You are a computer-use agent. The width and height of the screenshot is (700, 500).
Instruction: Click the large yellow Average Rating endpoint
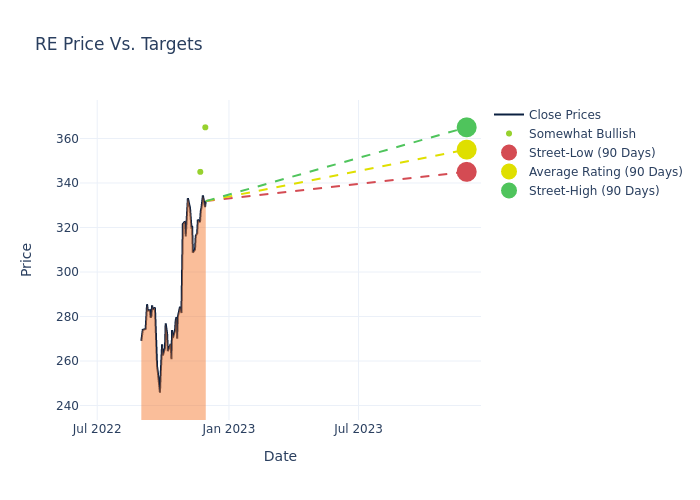pos(466,150)
